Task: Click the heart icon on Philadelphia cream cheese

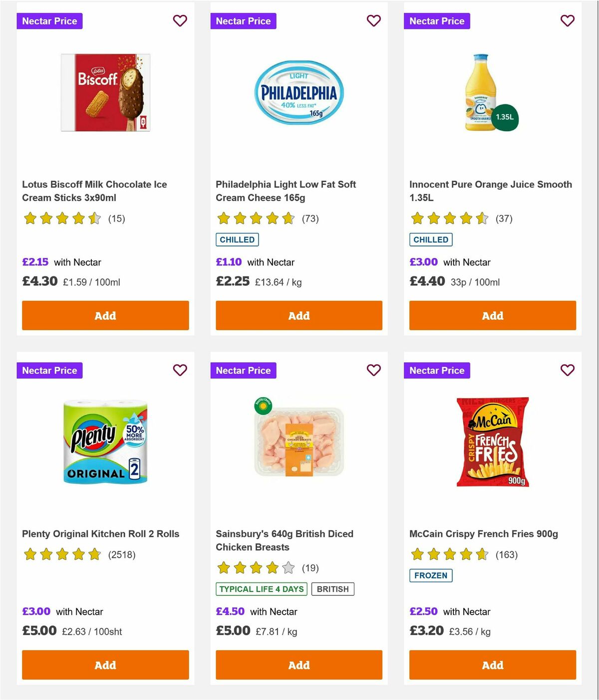Action: pos(373,21)
